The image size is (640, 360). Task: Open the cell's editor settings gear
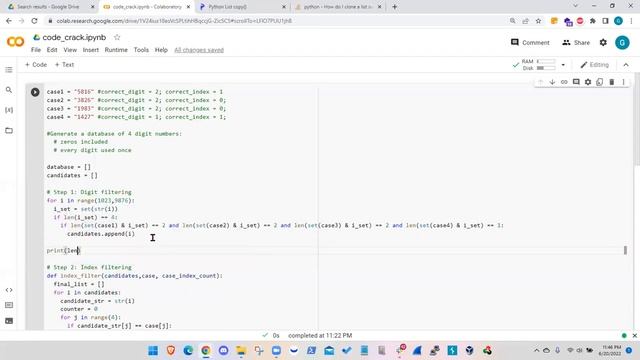pos(588,82)
